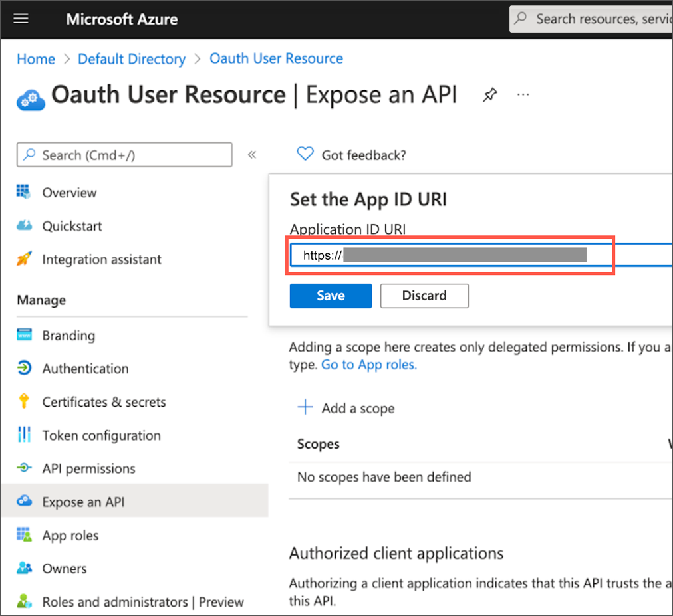Discard the App ID URI changes
Viewport: 673px width, 616px height.
(424, 296)
